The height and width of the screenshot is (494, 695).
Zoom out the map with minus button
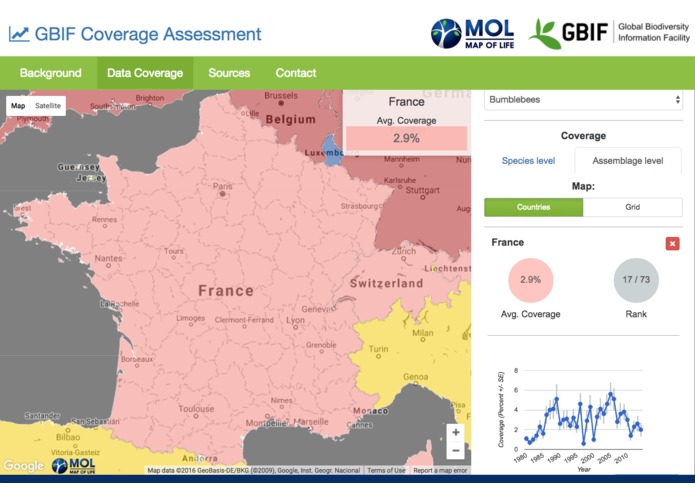point(456,451)
